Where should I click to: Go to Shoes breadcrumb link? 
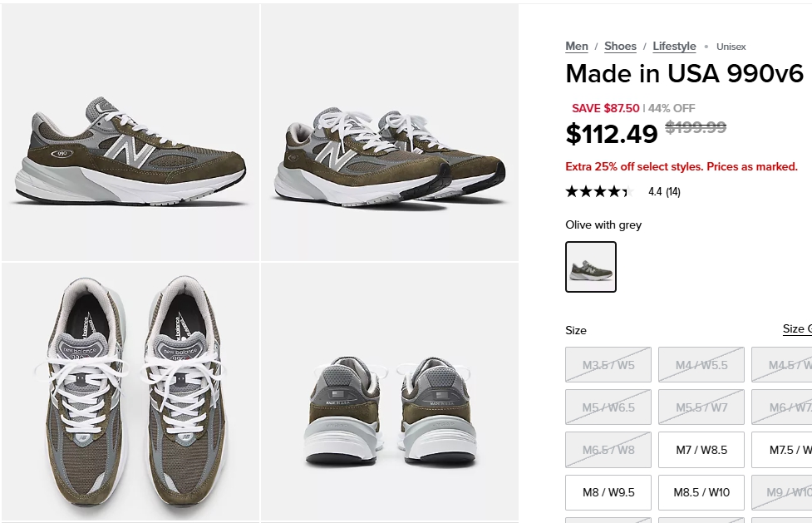[x=620, y=47]
